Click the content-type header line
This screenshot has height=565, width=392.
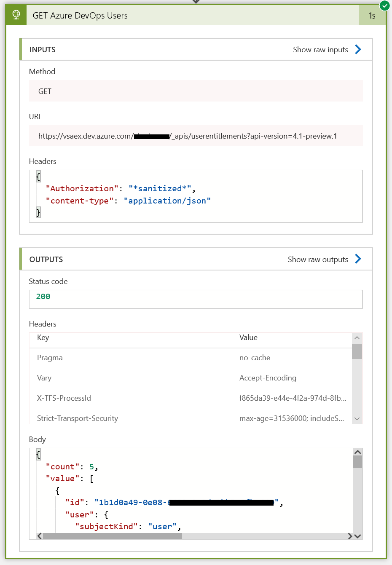128,201
